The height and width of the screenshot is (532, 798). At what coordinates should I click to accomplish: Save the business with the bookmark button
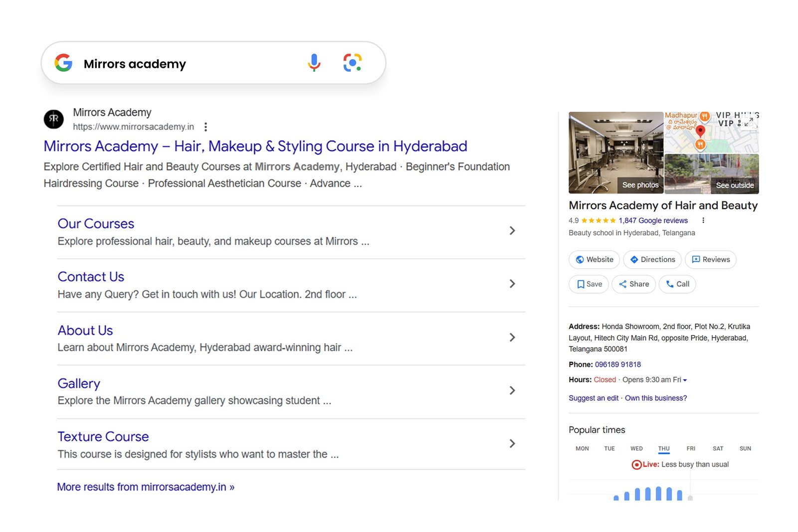coord(589,284)
